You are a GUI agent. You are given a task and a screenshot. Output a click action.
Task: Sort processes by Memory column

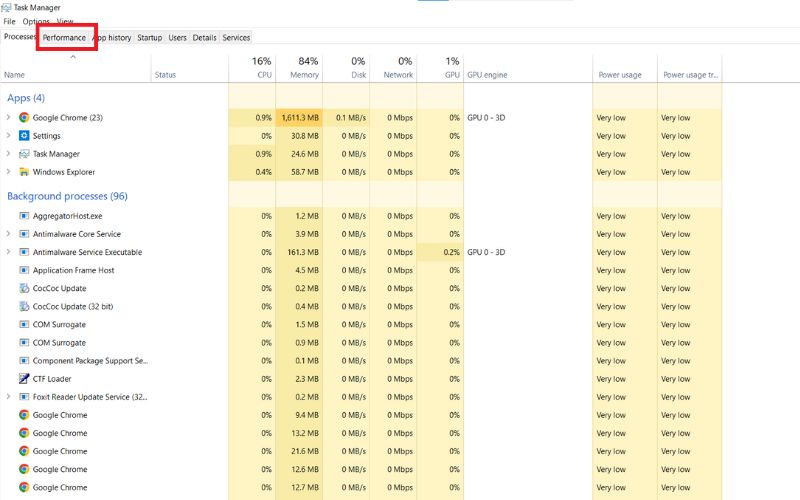point(299,67)
